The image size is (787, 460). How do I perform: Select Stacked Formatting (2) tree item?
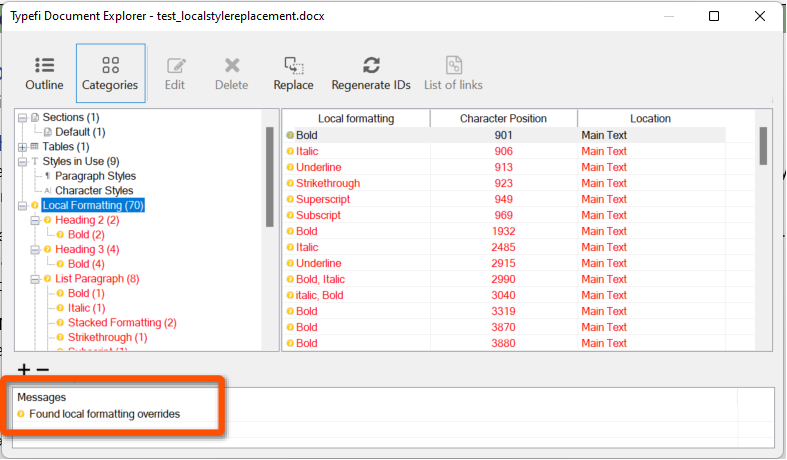pos(122,323)
